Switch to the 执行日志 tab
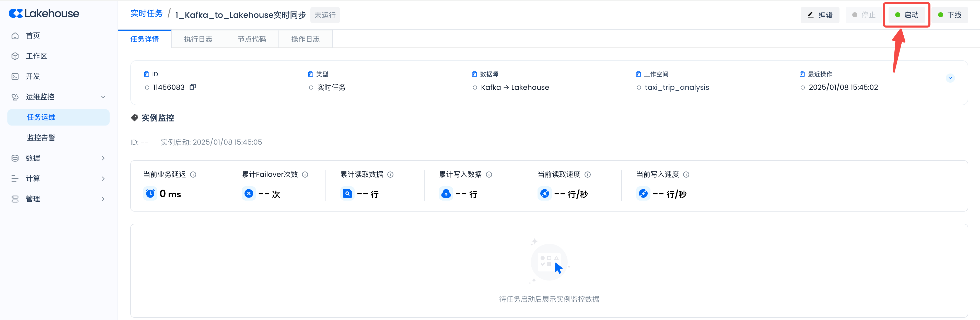This screenshot has width=980, height=320. click(198, 39)
